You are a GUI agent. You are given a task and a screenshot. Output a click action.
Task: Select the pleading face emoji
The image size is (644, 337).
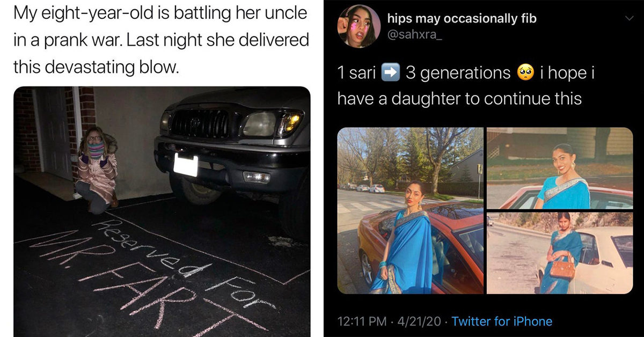524,72
